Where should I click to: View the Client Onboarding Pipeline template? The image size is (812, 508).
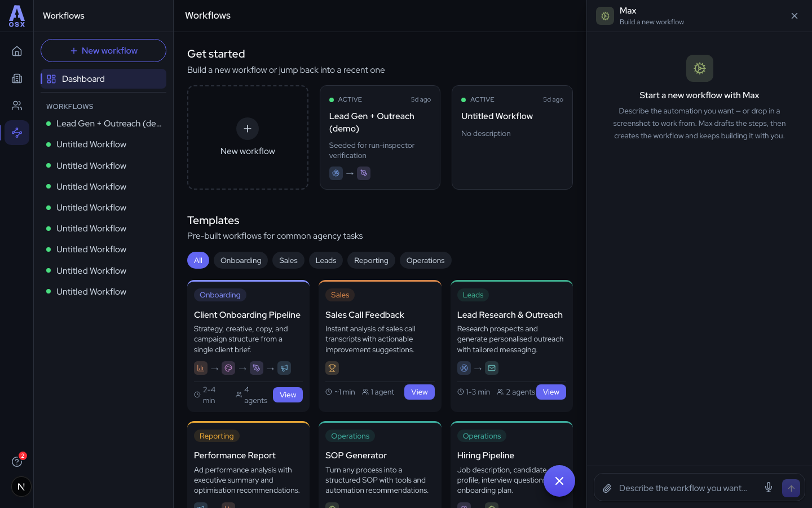pos(288,395)
